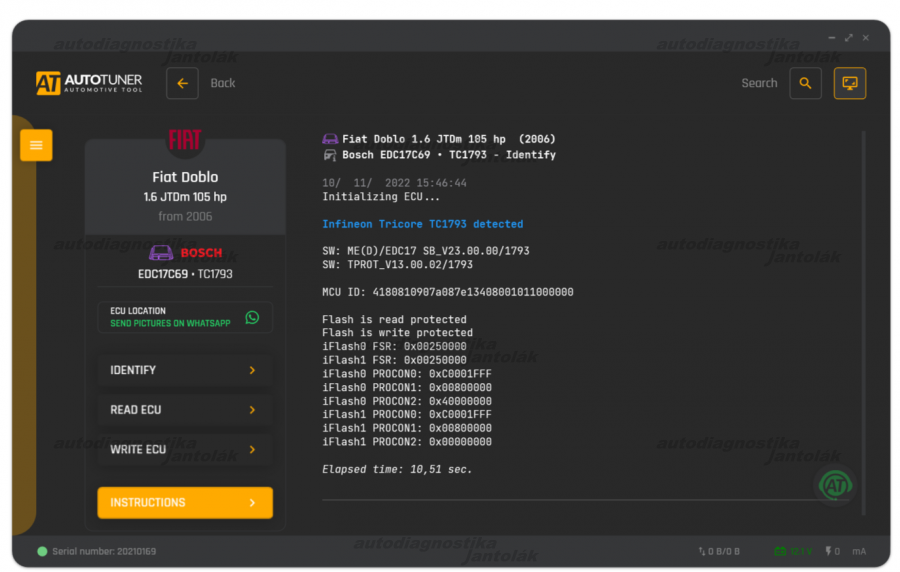
Task: Click 'Infineon Tricore TC1793 detected' text
Action: (422, 224)
